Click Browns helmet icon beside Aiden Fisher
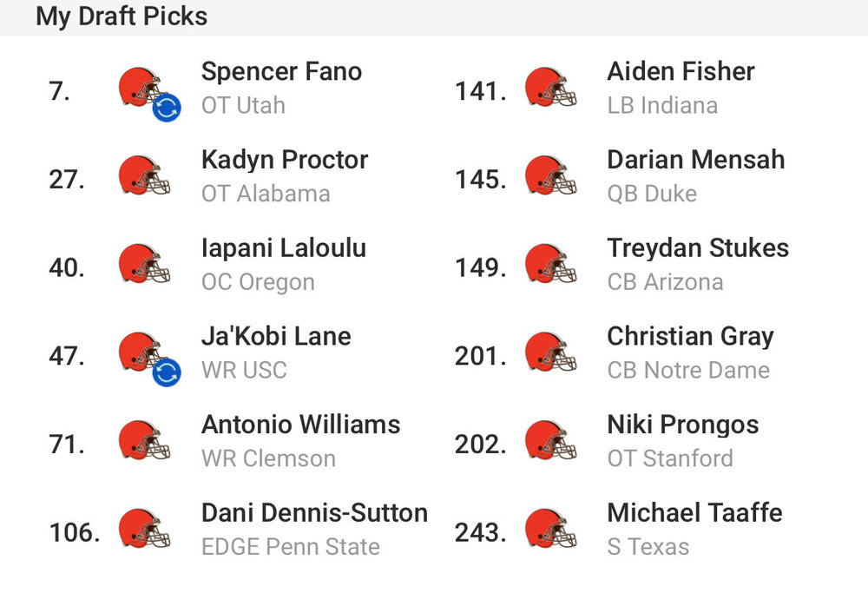Viewport: 868px width, 593px height. click(x=550, y=87)
